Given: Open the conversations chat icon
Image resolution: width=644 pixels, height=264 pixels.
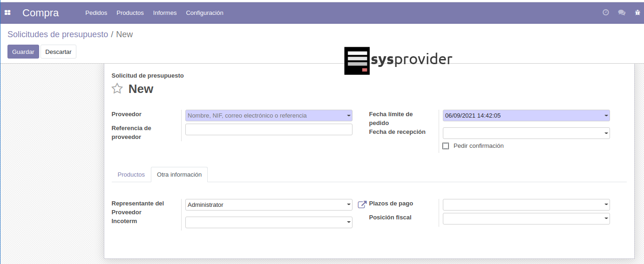Looking at the screenshot, I should [622, 13].
